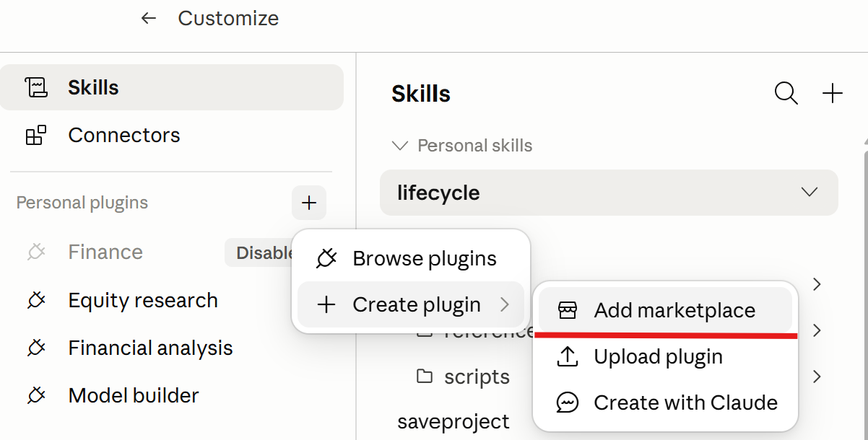
Task: Choose Create with Claude option
Action: 665,402
